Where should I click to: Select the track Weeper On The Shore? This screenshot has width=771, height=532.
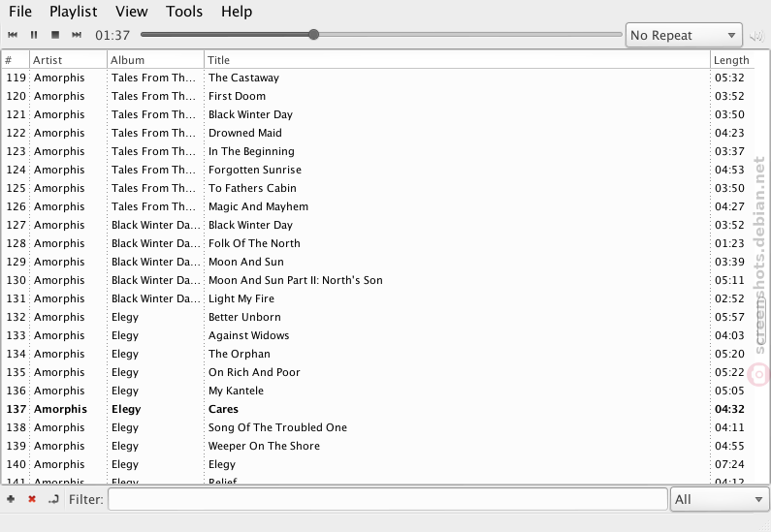(x=377, y=446)
